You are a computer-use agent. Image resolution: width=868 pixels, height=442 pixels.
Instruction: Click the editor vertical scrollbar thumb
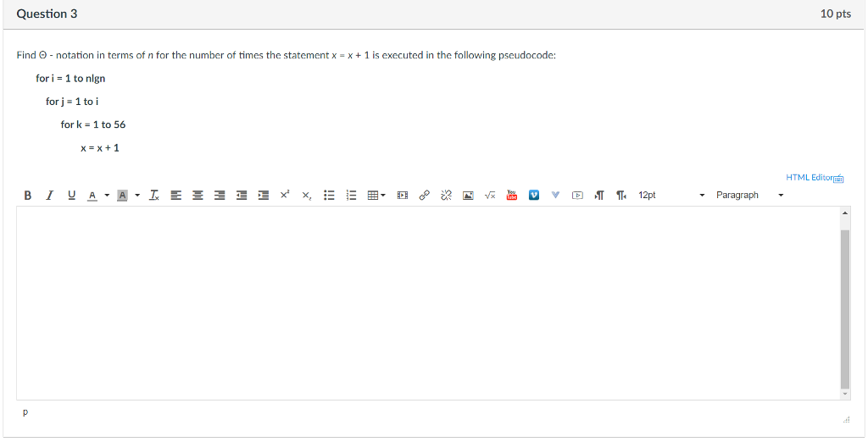tap(845, 309)
